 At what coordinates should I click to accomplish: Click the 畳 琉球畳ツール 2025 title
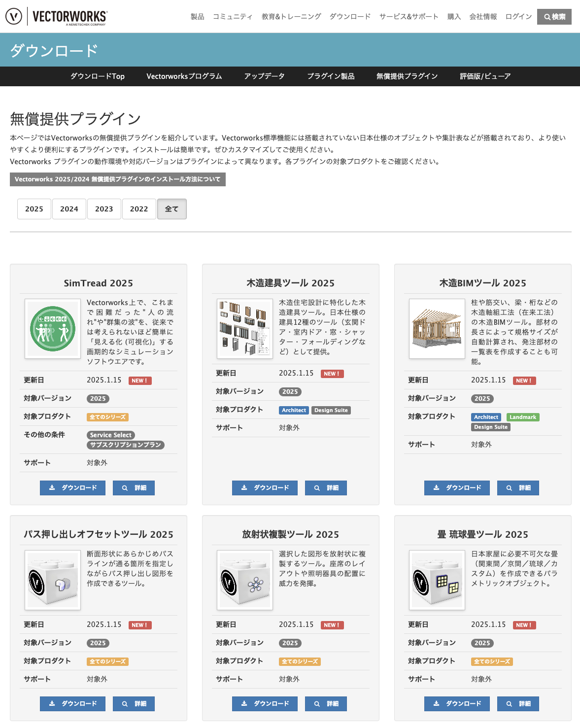(x=483, y=535)
